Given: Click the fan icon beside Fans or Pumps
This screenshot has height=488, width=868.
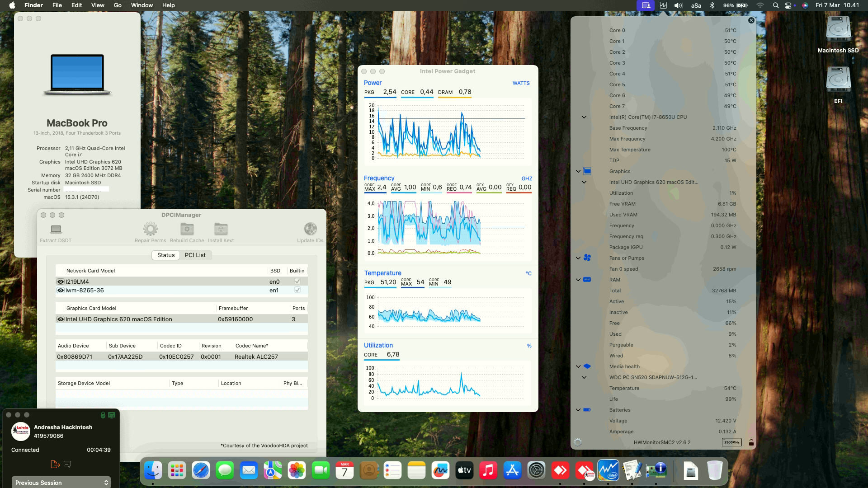Looking at the screenshot, I should [x=587, y=258].
